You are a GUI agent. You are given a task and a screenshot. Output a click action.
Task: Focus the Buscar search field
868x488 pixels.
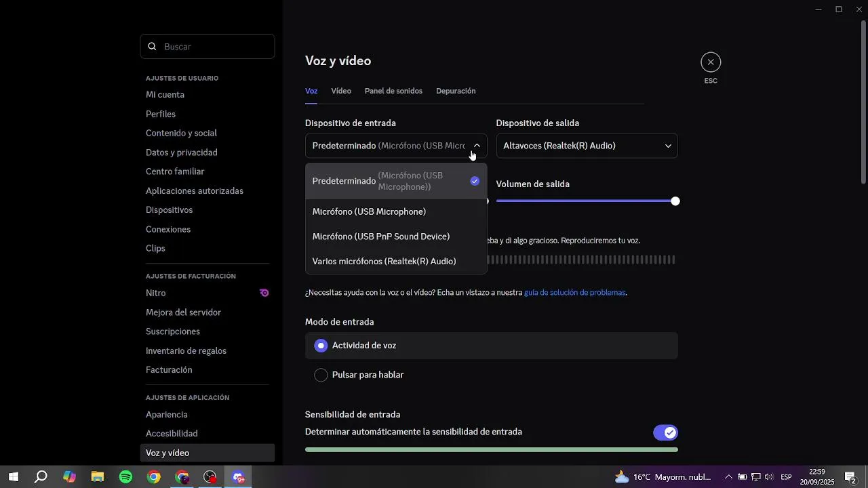(x=207, y=47)
